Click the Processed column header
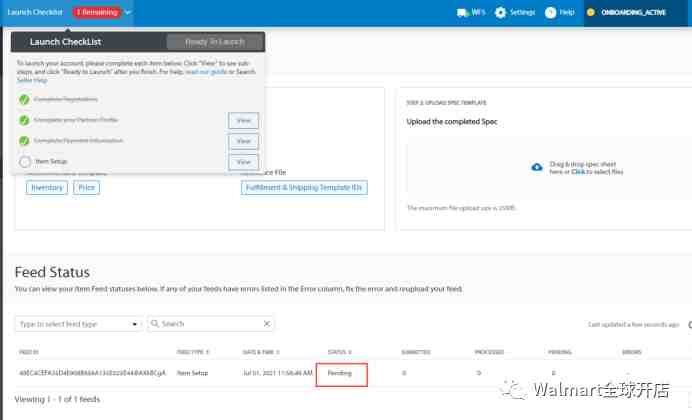The image size is (692, 420). [x=489, y=352]
